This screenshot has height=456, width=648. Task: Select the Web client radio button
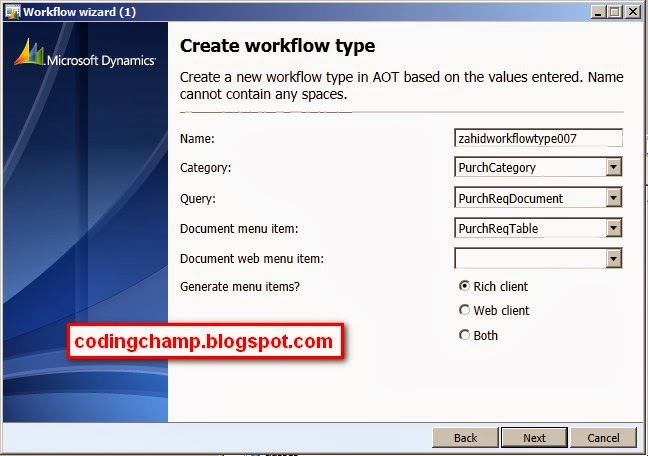pos(464,310)
